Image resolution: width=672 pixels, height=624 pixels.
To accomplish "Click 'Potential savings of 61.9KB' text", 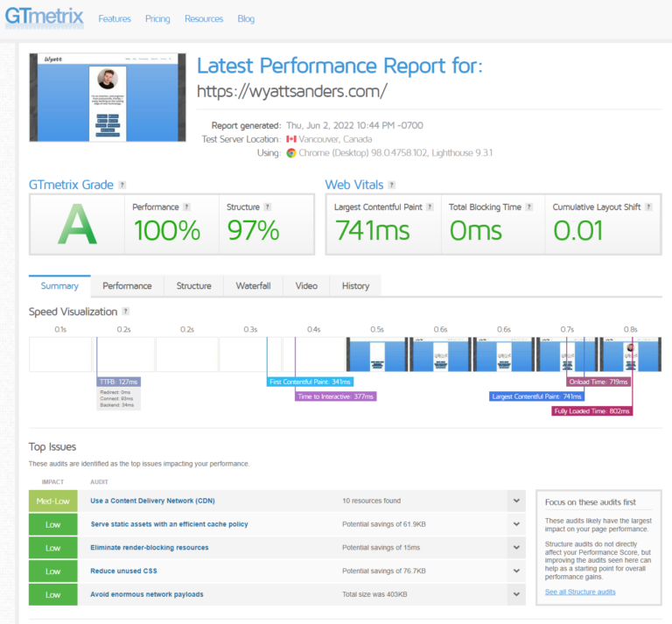I will [384, 524].
